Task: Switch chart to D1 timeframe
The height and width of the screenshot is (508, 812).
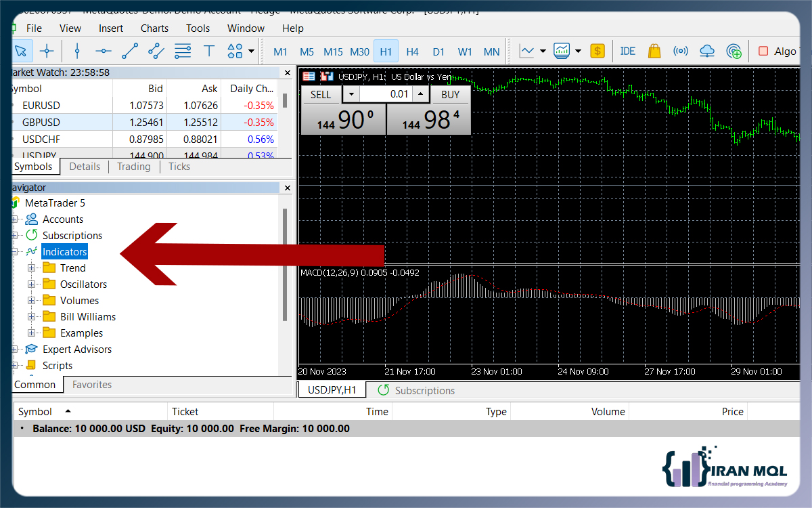Action: pos(438,51)
